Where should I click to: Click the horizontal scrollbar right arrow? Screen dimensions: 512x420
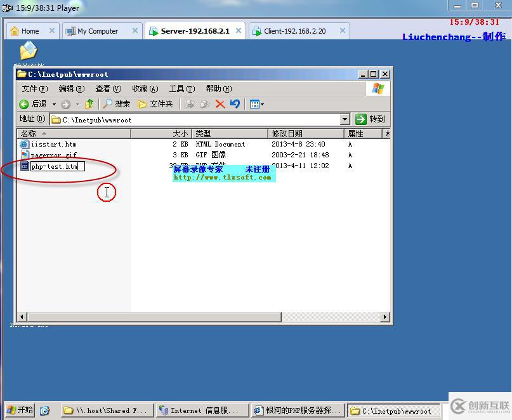[x=385, y=317]
